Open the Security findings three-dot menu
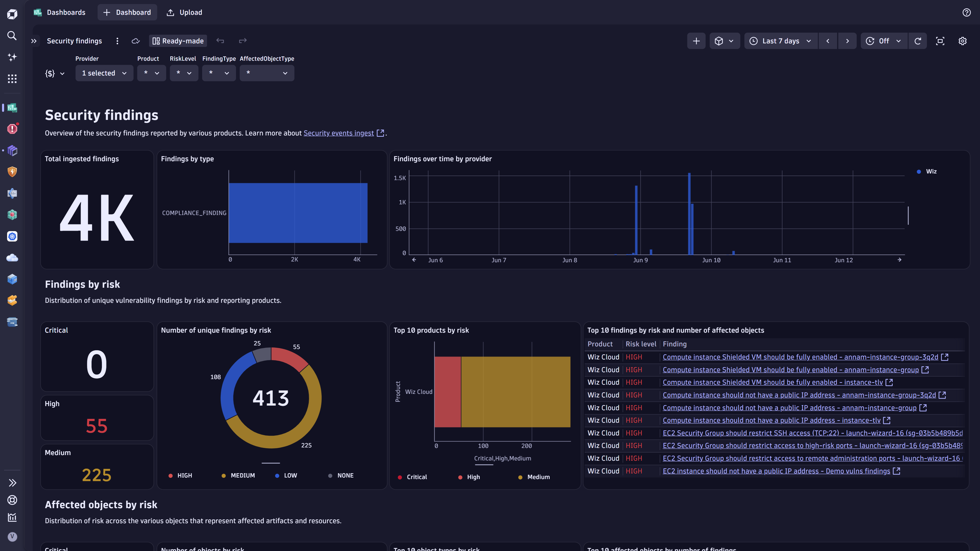Image resolution: width=980 pixels, height=551 pixels. pyautogui.click(x=117, y=41)
